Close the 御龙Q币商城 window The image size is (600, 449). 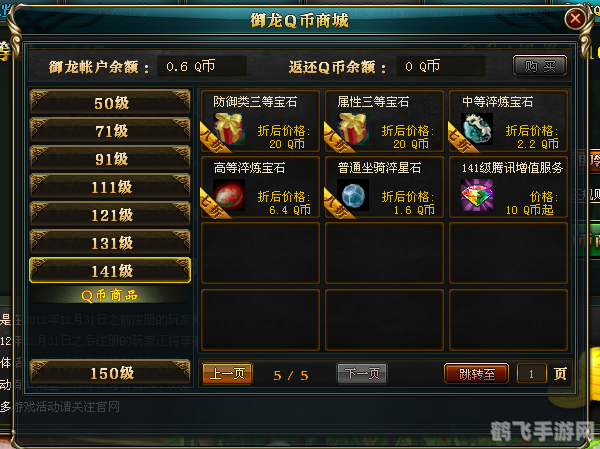click(575, 18)
